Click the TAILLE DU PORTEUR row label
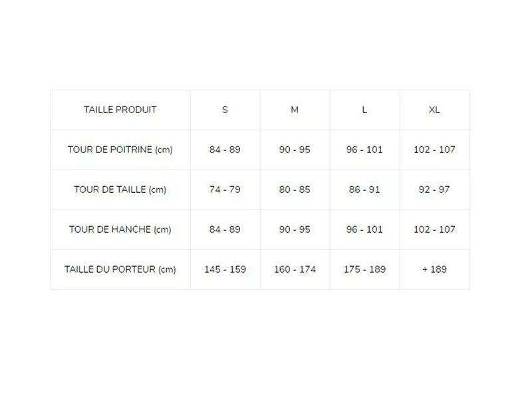 (x=120, y=269)
